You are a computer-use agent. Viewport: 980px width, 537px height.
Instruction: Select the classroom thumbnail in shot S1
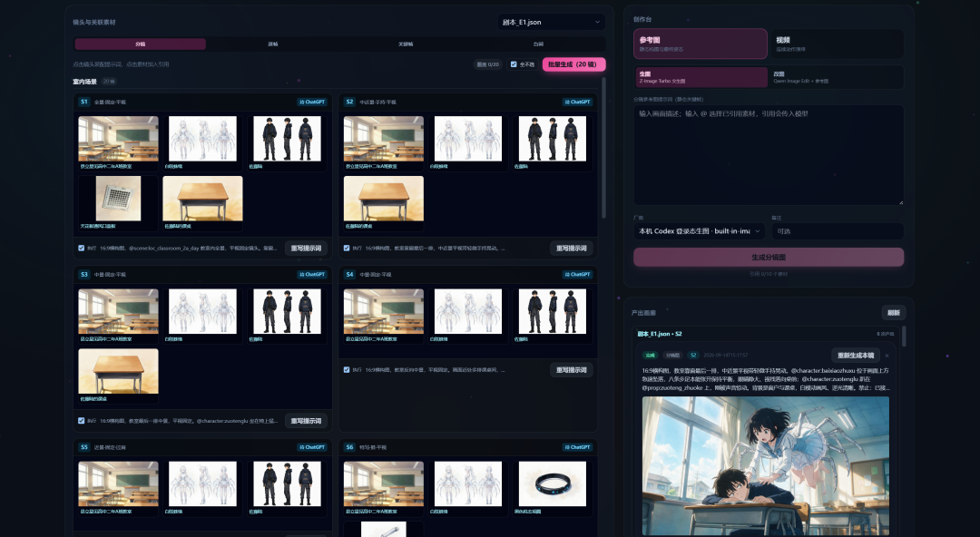tap(118, 139)
